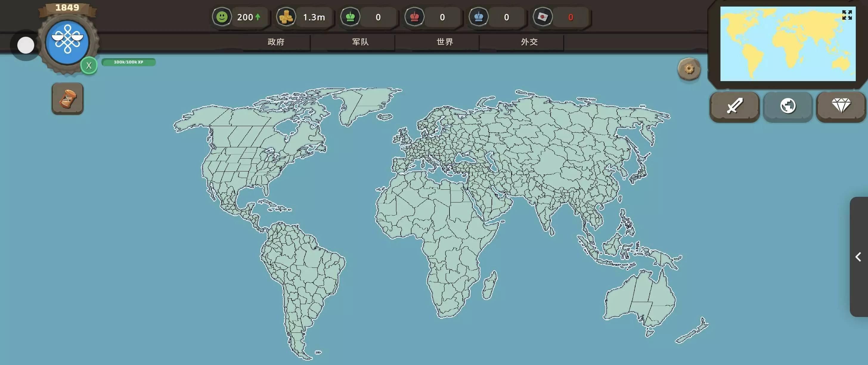Open the 外交 diplomacy tab
Image resolution: width=868 pixels, height=365 pixels.
tap(529, 42)
